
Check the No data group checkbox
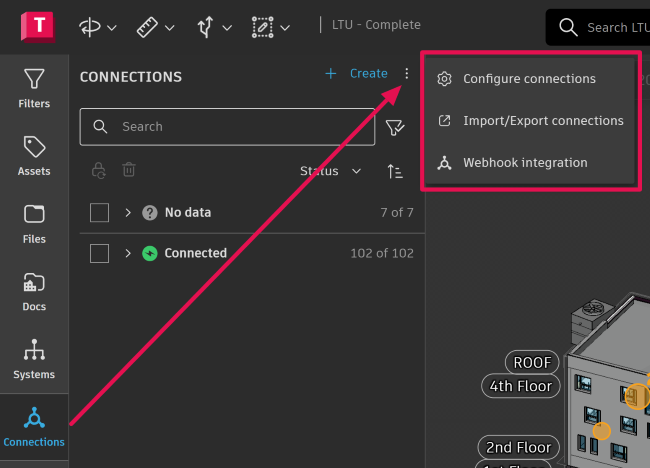tap(99, 213)
